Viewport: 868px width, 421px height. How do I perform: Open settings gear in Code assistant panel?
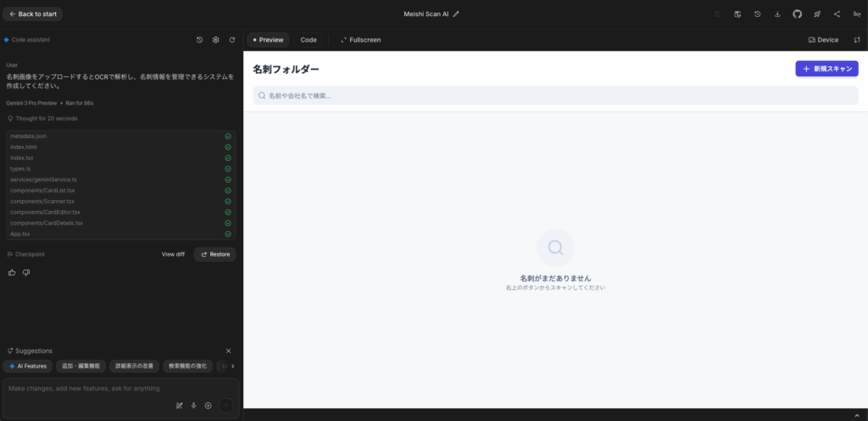click(216, 40)
